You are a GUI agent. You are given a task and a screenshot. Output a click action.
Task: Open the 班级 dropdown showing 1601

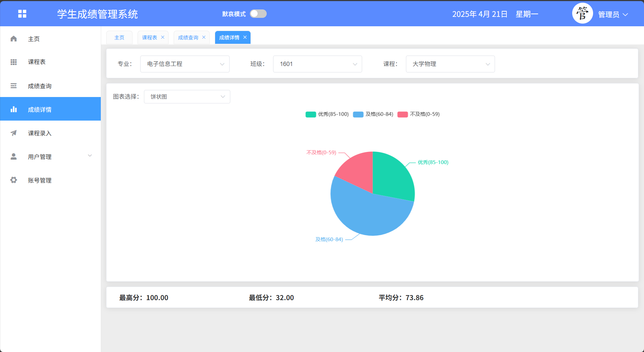click(x=317, y=64)
